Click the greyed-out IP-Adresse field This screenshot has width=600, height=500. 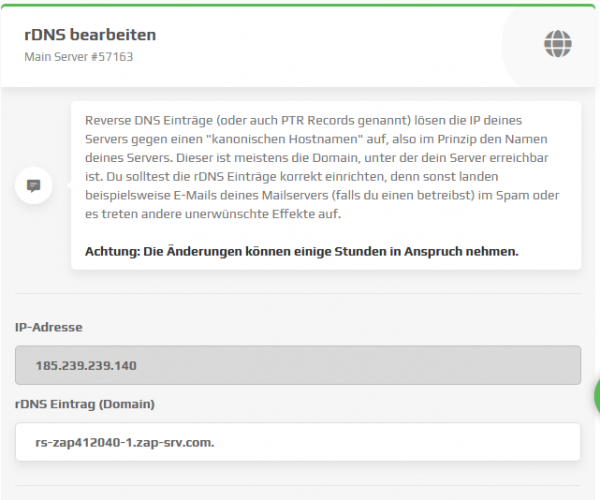[298, 365]
